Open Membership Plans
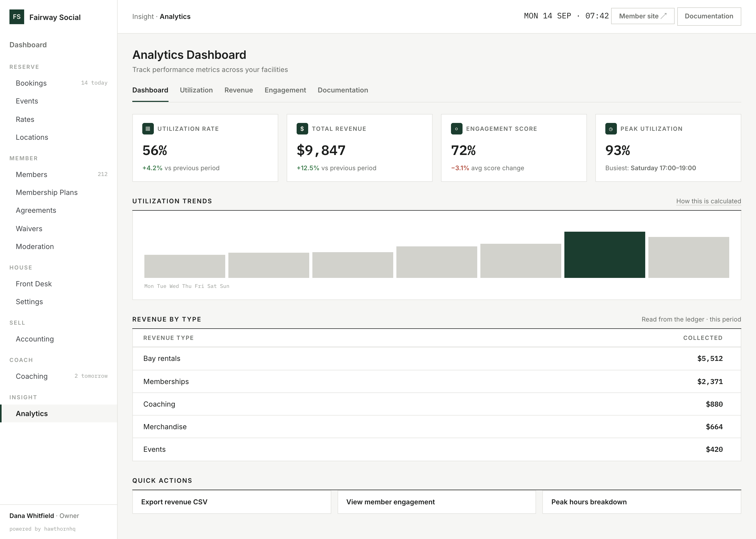This screenshot has width=756, height=539. [58, 193]
